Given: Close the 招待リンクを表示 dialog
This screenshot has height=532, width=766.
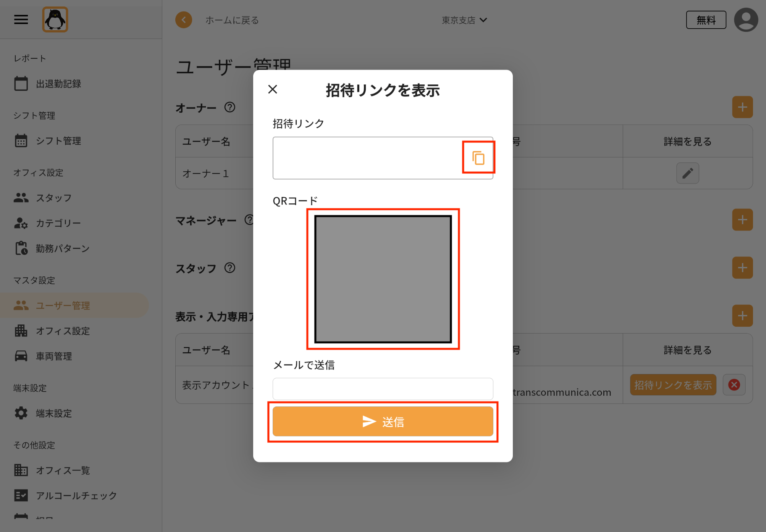Looking at the screenshot, I should 273,89.
